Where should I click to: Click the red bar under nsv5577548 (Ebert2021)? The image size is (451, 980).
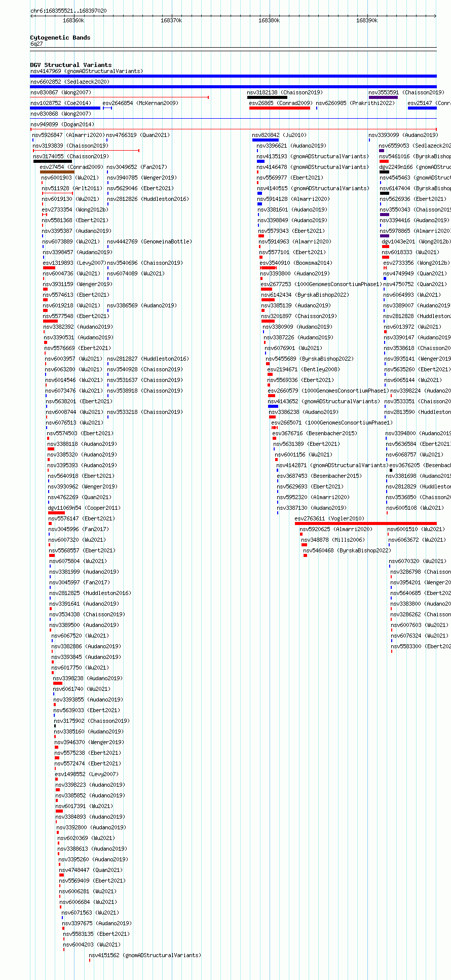pyautogui.click(x=50, y=321)
